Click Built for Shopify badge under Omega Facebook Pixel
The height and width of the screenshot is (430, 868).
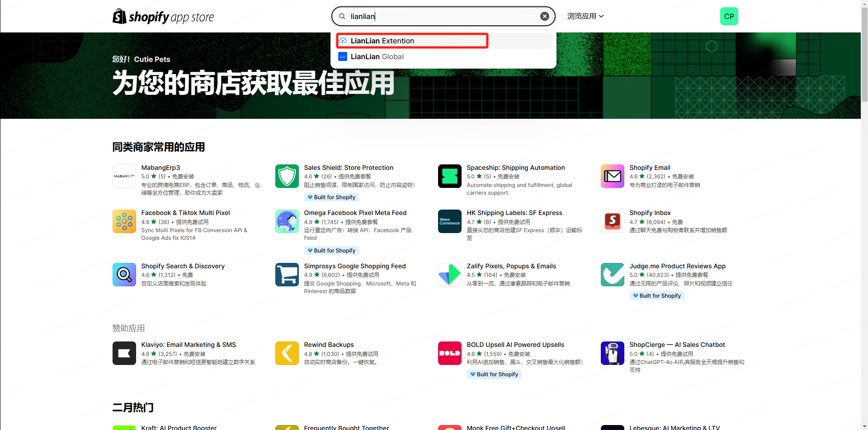(x=331, y=251)
